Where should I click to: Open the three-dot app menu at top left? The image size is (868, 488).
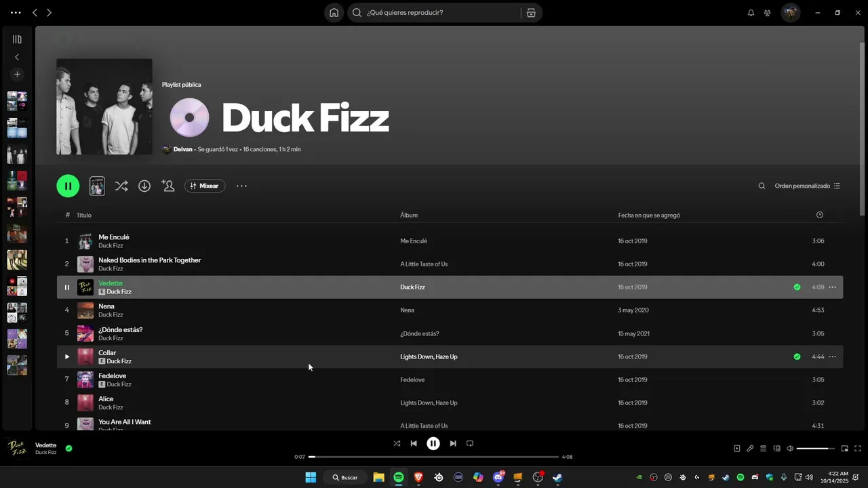pos(16,12)
